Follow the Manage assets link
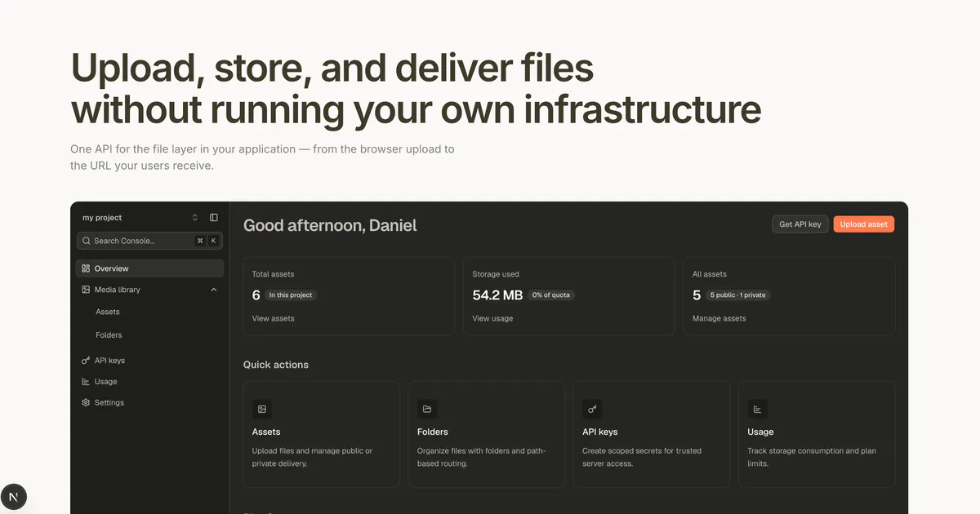 coord(719,318)
